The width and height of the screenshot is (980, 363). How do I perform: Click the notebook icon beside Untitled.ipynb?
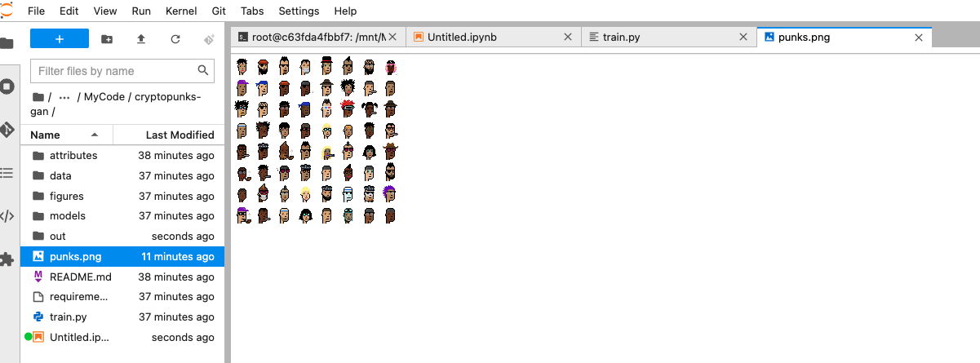coord(38,337)
